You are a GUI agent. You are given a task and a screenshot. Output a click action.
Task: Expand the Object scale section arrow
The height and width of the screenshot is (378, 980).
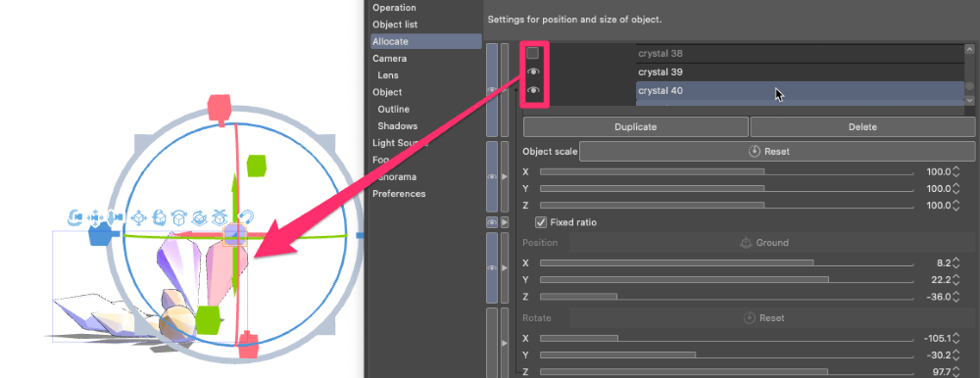pyautogui.click(x=505, y=177)
